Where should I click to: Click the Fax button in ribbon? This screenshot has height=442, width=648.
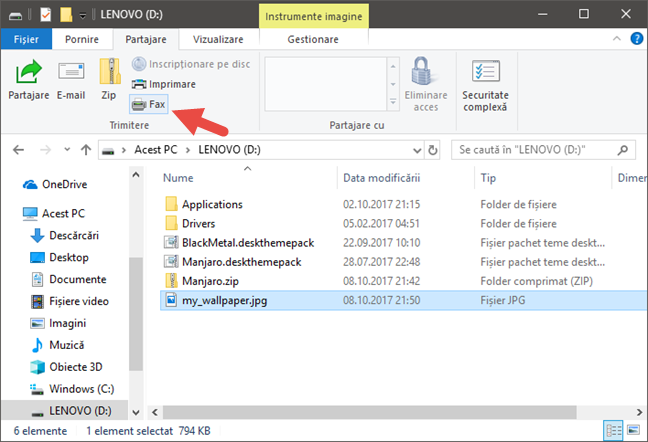pos(149,104)
